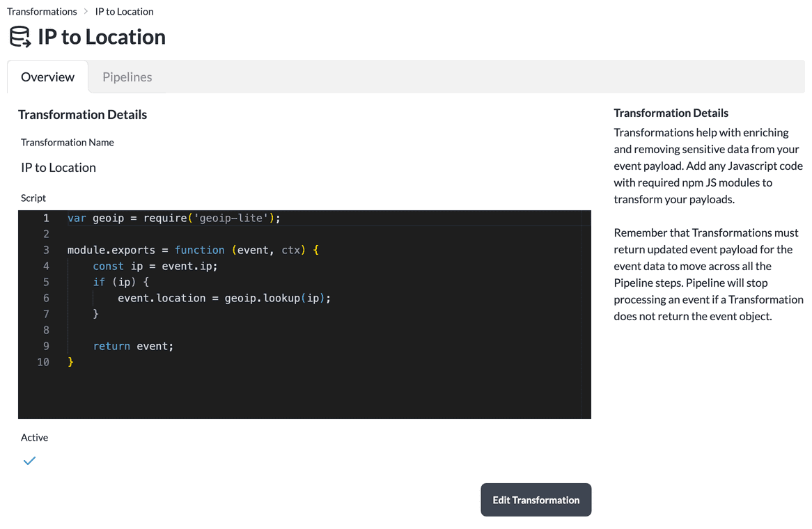Image resolution: width=812 pixels, height=529 pixels.
Task: Click the IP to Location breadcrumb entry
Action: point(124,11)
